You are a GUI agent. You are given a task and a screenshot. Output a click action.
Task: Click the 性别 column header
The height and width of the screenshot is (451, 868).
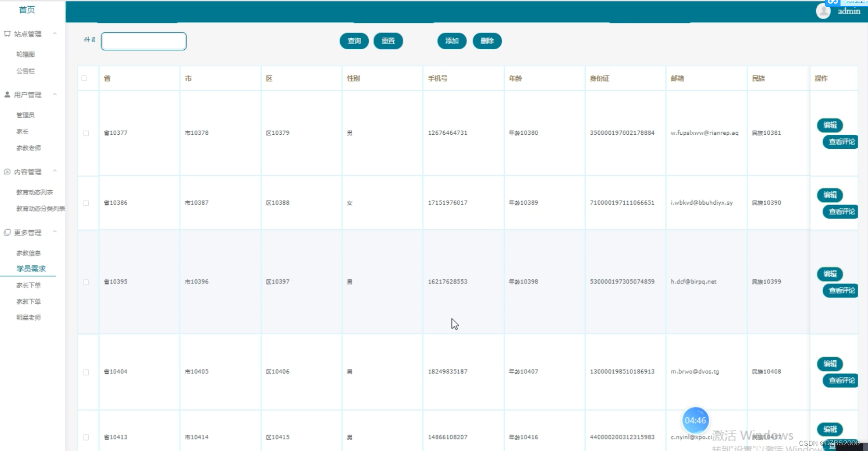(353, 79)
